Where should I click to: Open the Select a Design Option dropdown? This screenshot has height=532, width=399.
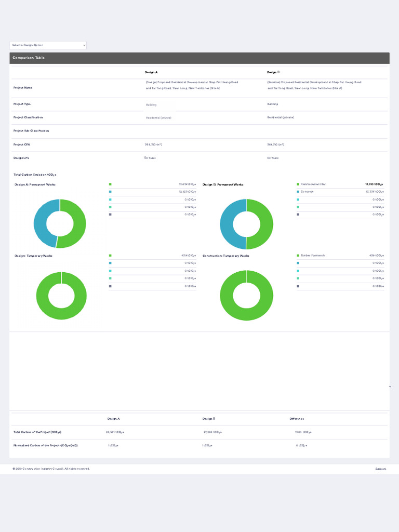point(48,45)
